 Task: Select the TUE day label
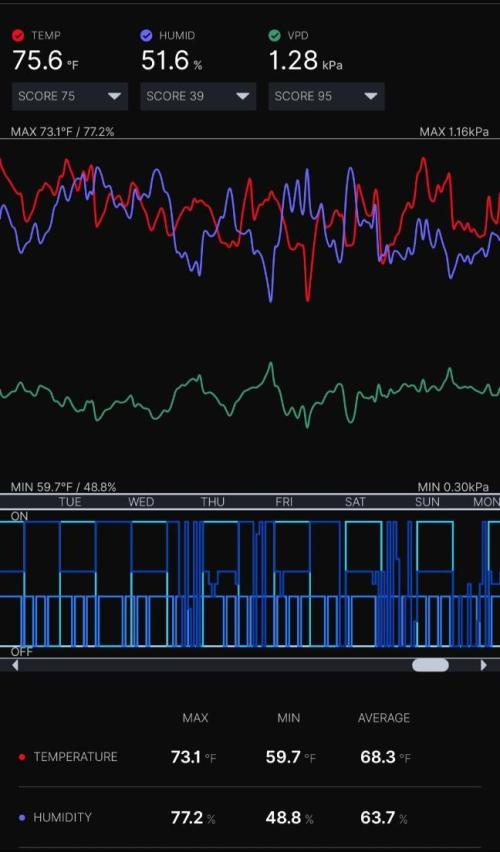70,502
